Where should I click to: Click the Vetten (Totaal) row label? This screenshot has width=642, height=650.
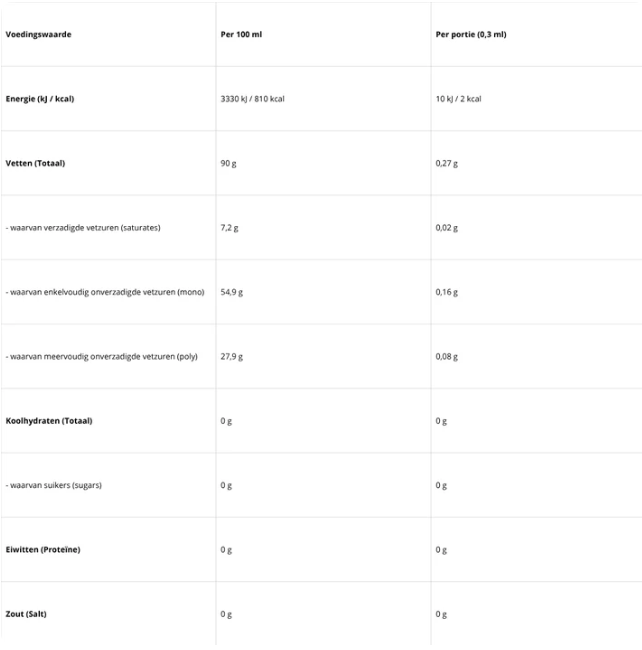35,163
